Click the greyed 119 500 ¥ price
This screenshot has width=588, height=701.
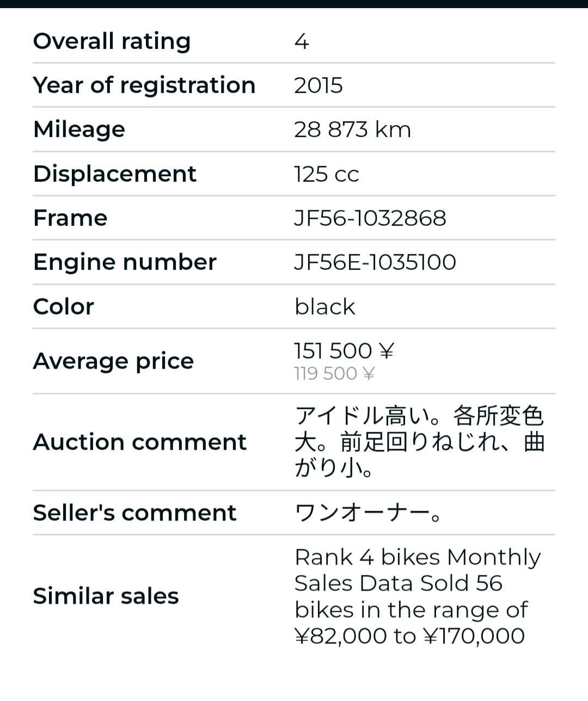point(334,374)
